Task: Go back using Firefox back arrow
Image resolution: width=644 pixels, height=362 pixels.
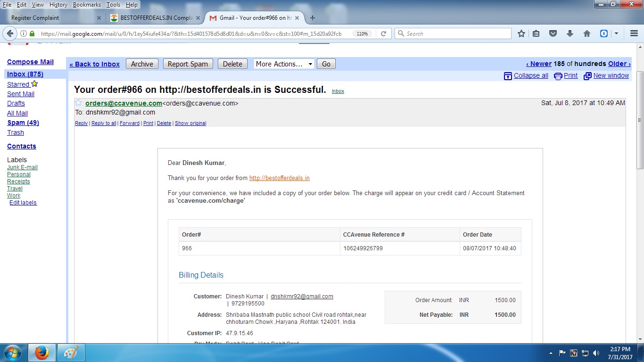Action: [x=10, y=33]
